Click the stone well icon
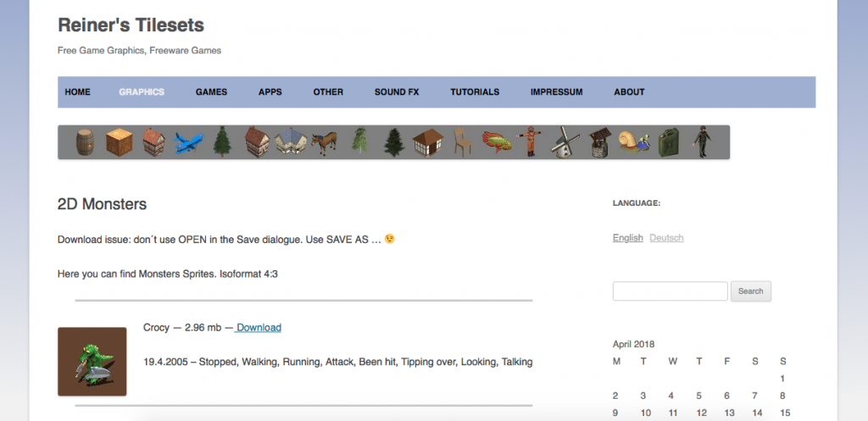 click(x=599, y=141)
